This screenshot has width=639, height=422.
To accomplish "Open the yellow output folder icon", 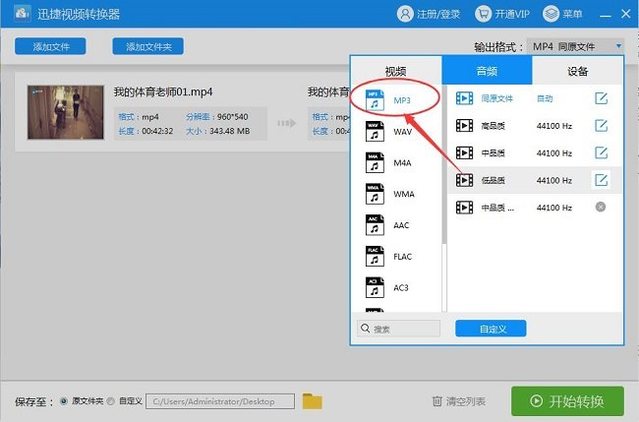I will [313, 401].
